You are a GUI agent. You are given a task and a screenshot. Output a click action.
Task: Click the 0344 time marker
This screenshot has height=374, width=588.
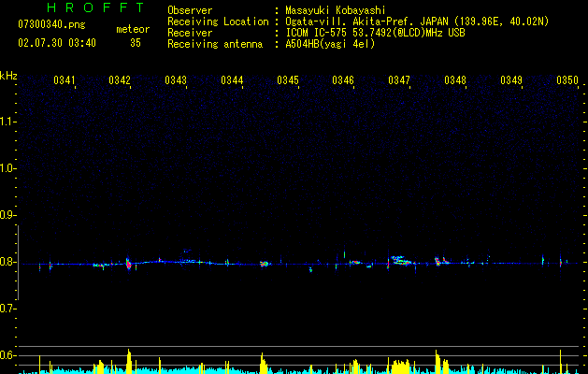232,80
